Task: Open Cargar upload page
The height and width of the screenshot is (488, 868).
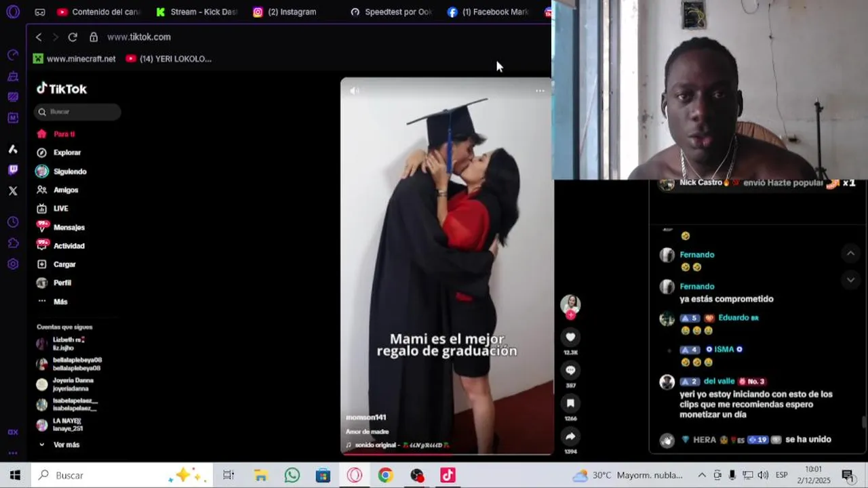Action: point(56,264)
